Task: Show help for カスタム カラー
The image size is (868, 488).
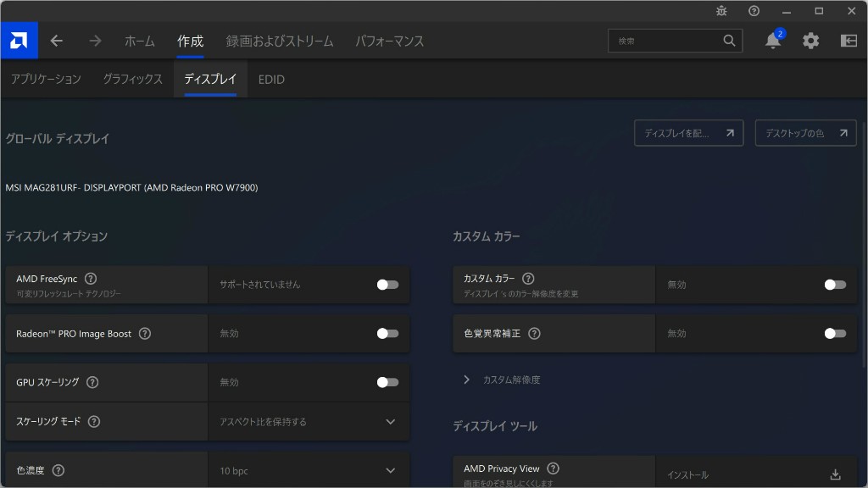Action: [x=528, y=278]
